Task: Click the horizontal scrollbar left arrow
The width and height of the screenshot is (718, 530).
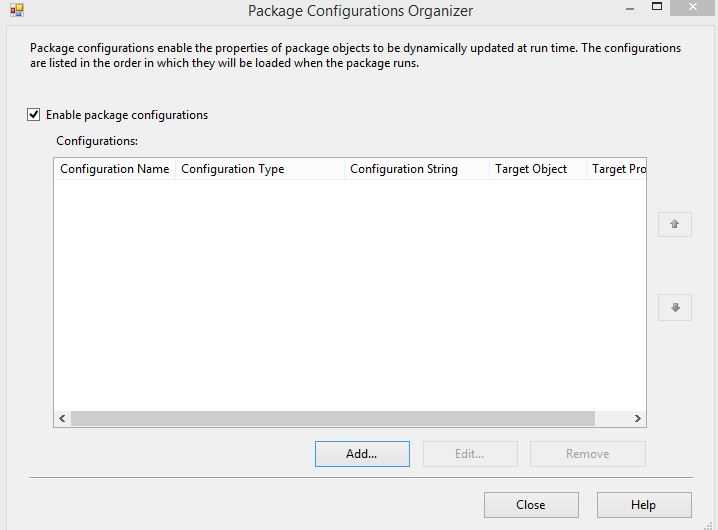Action: (62, 418)
